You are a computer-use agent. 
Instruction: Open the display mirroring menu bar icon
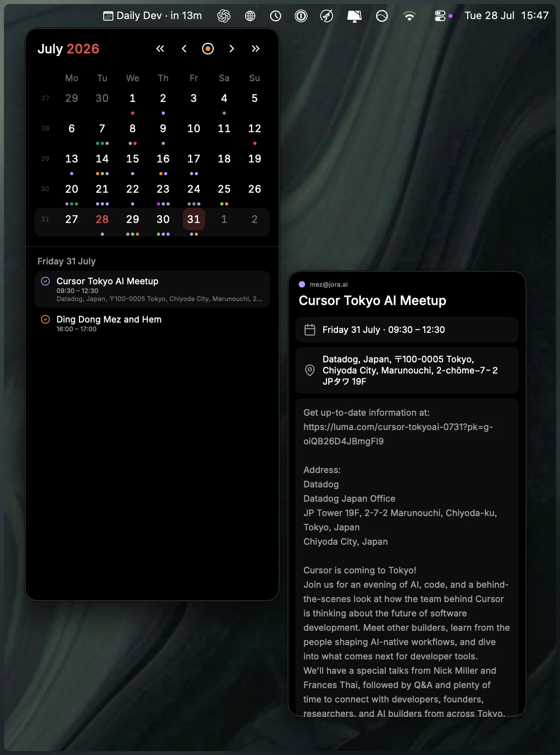click(354, 16)
